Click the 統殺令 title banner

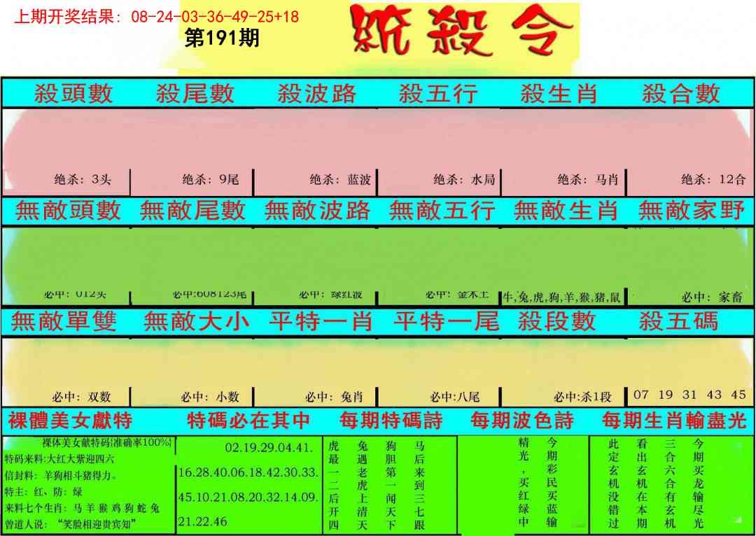[463, 30]
